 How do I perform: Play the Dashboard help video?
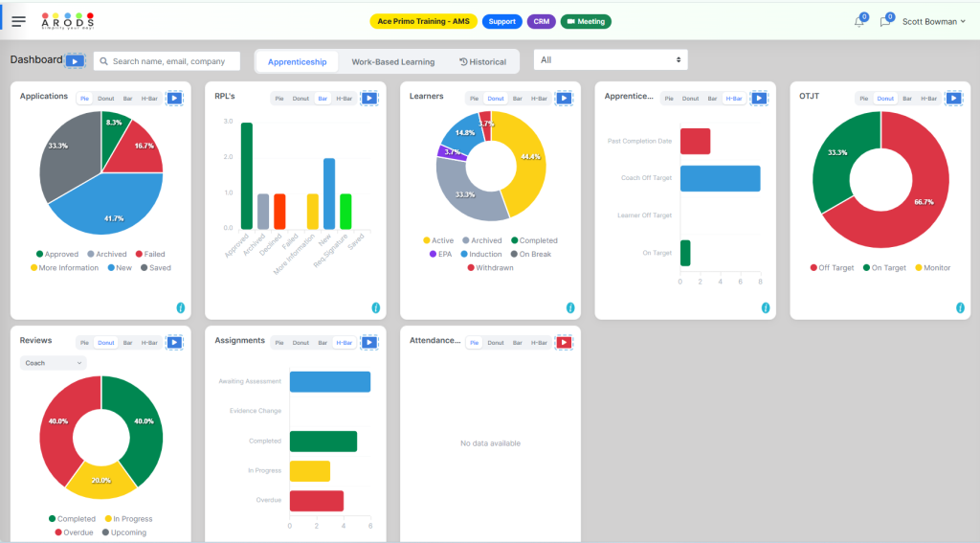tap(75, 60)
